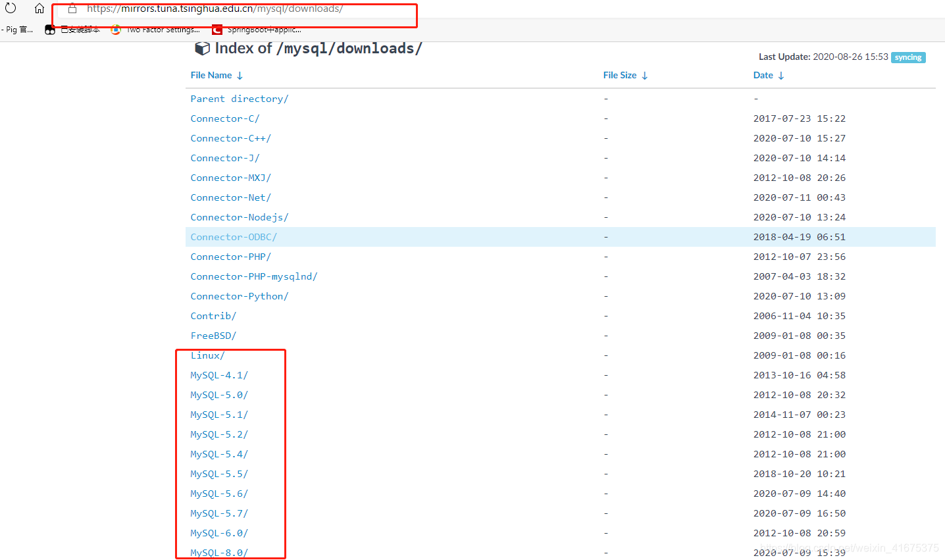Open the Connector-C++/ folder
The width and height of the screenshot is (945, 560).
[231, 138]
